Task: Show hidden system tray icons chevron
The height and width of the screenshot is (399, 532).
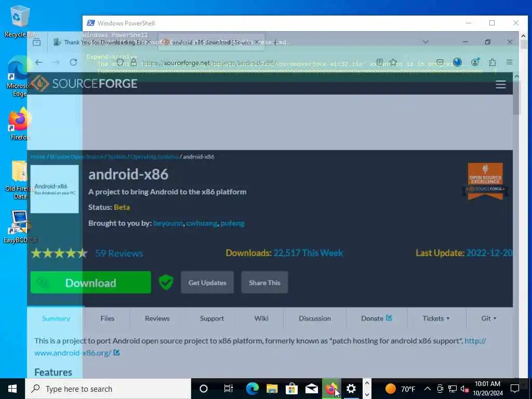Action: click(428, 389)
